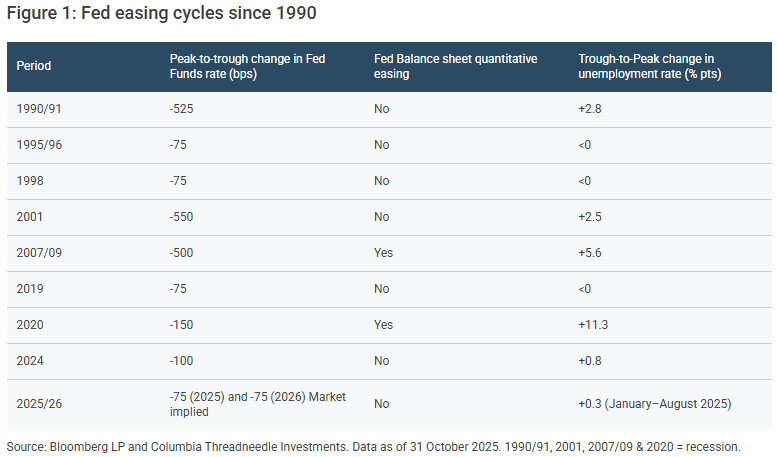The image size is (778, 457).
Task: Click the '-100' value in the 2024 row
Action: 184,361
